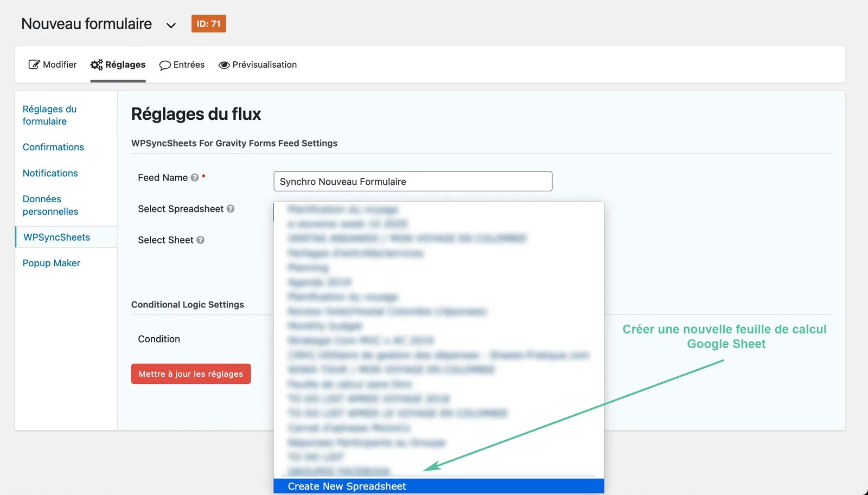868x495 pixels.
Task: Click the gears icon beside Réglages
Action: point(96,64)
